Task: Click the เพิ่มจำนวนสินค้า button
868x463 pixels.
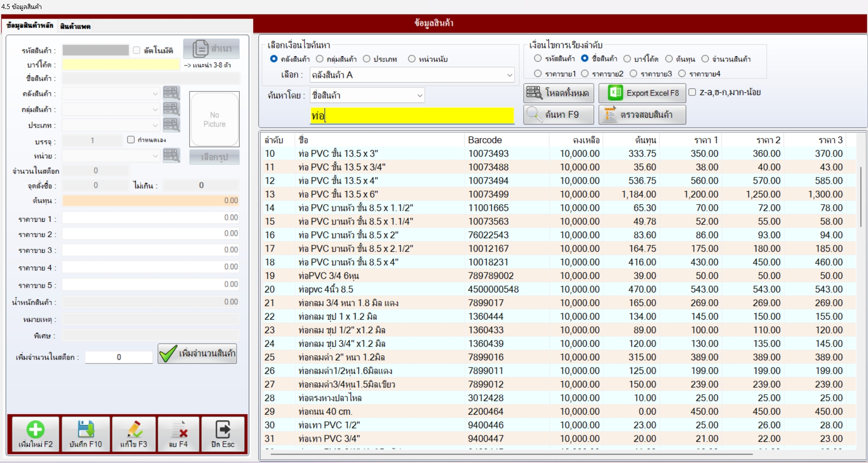Action: (x=197, y=353)
